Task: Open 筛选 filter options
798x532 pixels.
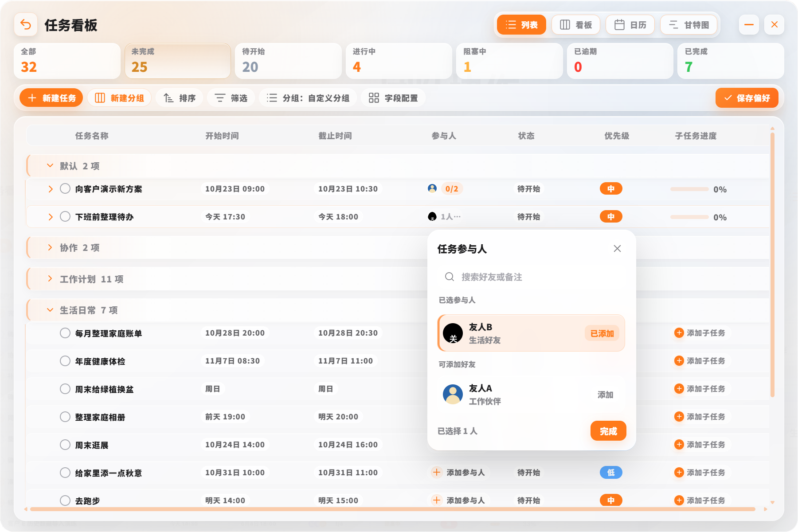Action: tap(231, 98)
